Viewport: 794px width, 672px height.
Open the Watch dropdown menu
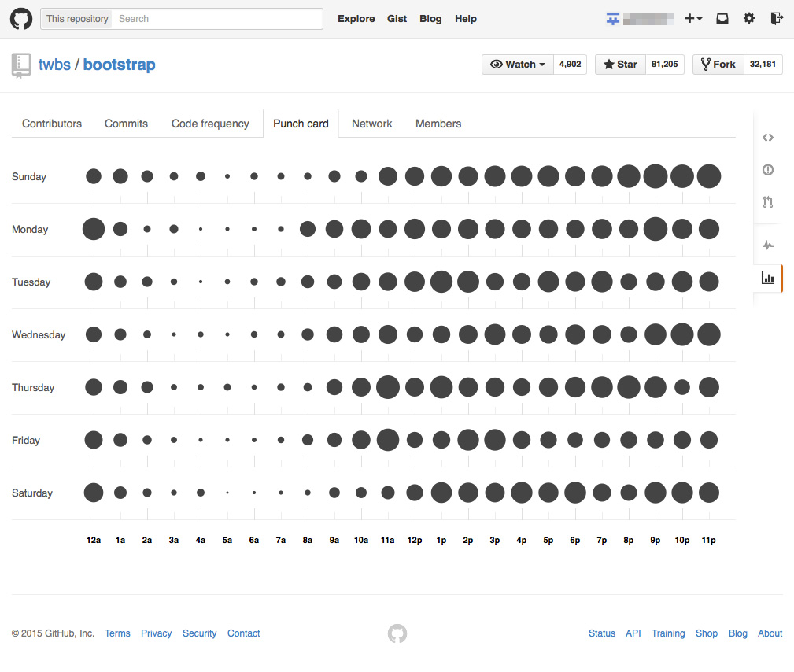pyautogui.click(x=517, y=64)
